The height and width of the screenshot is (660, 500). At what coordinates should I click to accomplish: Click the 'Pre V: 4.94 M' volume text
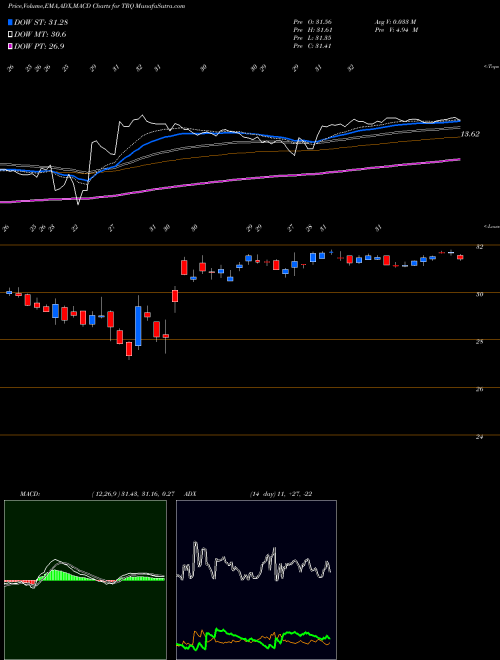tap(397, 30)
